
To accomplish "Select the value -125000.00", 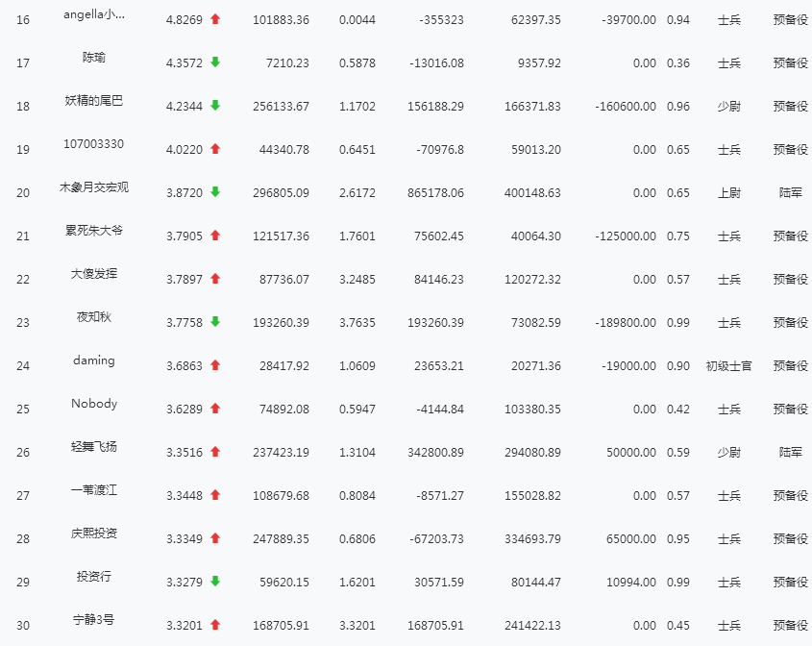I will coord(626,236).
